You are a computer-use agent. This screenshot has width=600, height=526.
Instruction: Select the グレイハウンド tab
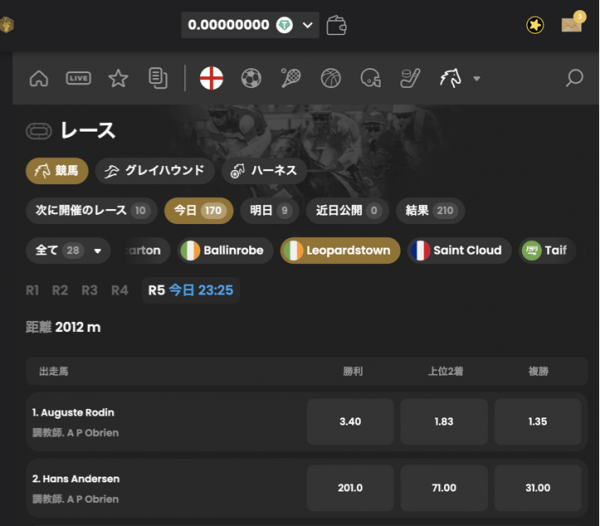[x=155, y=171]
